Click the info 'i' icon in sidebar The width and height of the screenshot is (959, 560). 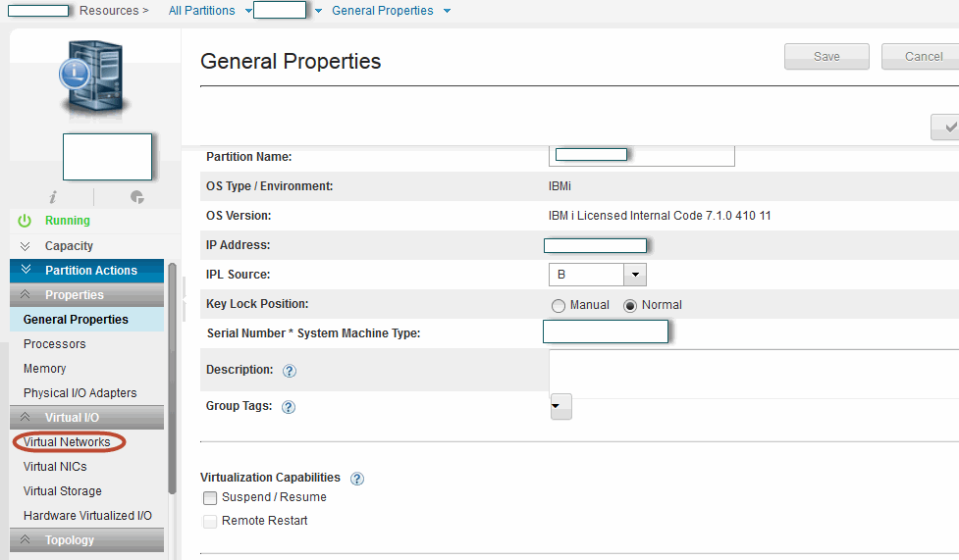52,197
